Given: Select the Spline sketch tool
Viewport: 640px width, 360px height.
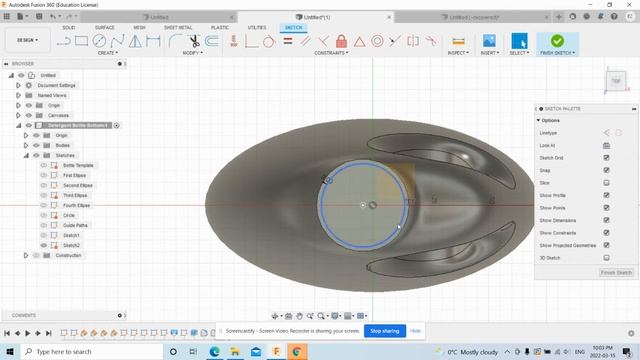Looking at the screenshot, I should coord(118,41).
